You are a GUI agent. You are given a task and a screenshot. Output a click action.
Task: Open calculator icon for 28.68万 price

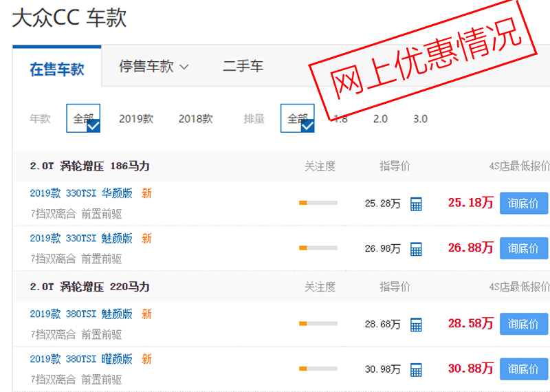click(416, 325)
